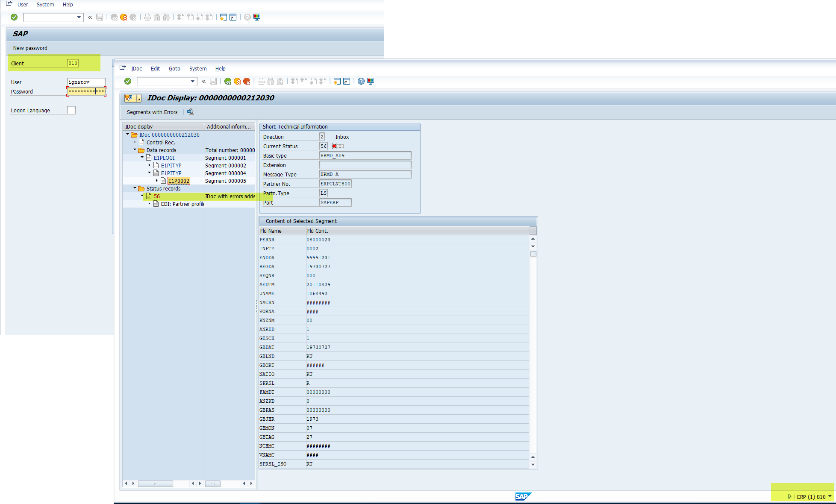836x504 pixels.
Task: Collapse the IDoc 0000000000212030 root node
Action: pos(127,134)
